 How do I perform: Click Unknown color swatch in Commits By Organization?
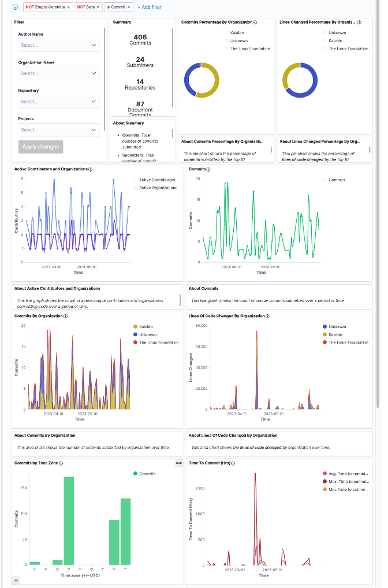point(135,335)
